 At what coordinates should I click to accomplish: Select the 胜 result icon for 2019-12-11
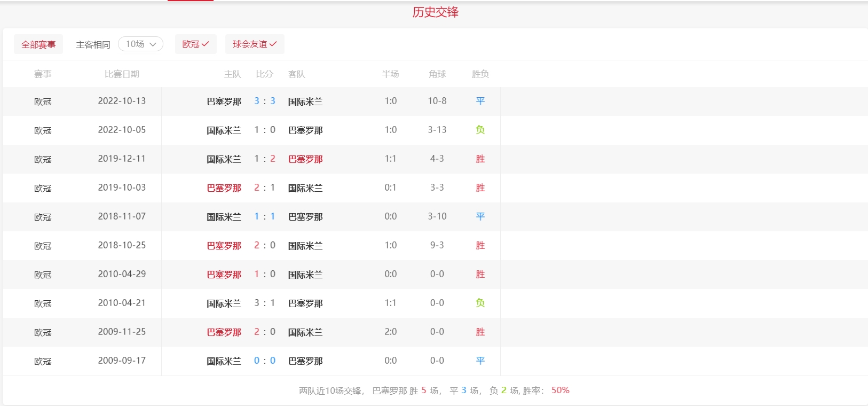(x=480, y=159)
